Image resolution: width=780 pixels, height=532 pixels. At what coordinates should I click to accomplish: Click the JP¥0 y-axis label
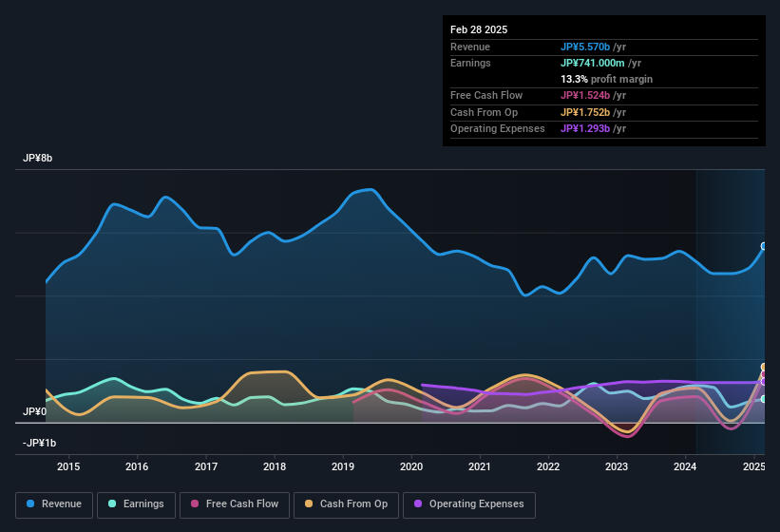[x=34, y=411]
